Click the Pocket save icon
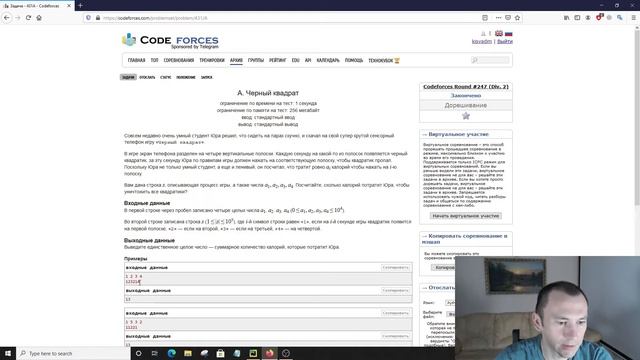The image size is (640, 360). [508, 18]
